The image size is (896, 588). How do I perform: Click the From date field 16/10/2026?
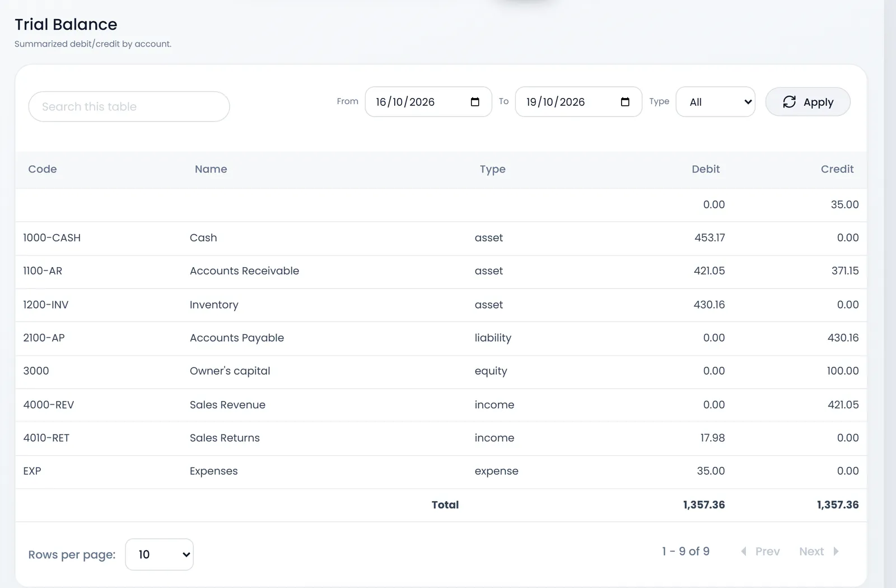[428, 102]
